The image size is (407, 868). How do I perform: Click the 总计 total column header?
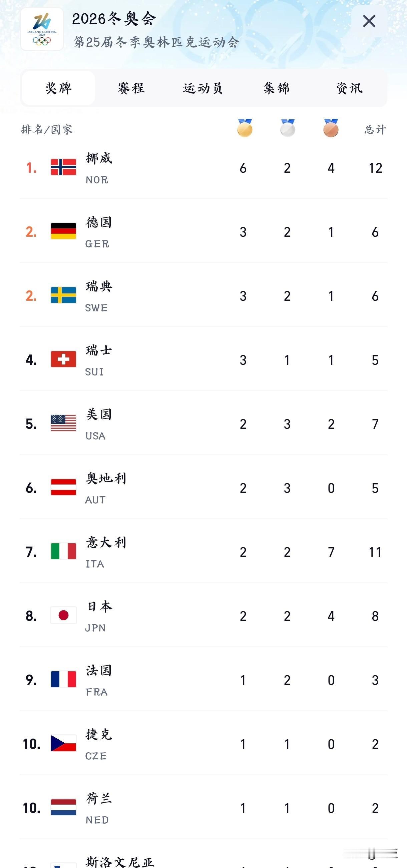pyautogui.click(x=375, y=129)
